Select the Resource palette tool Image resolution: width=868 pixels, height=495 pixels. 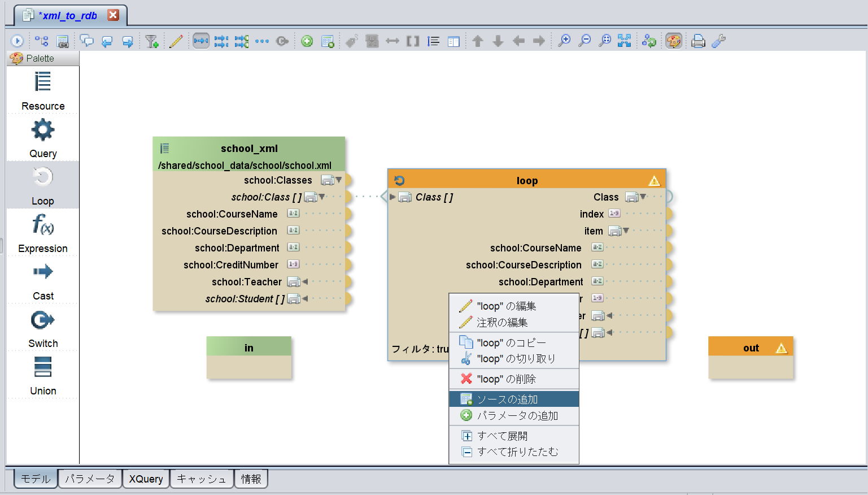point(43,90)
